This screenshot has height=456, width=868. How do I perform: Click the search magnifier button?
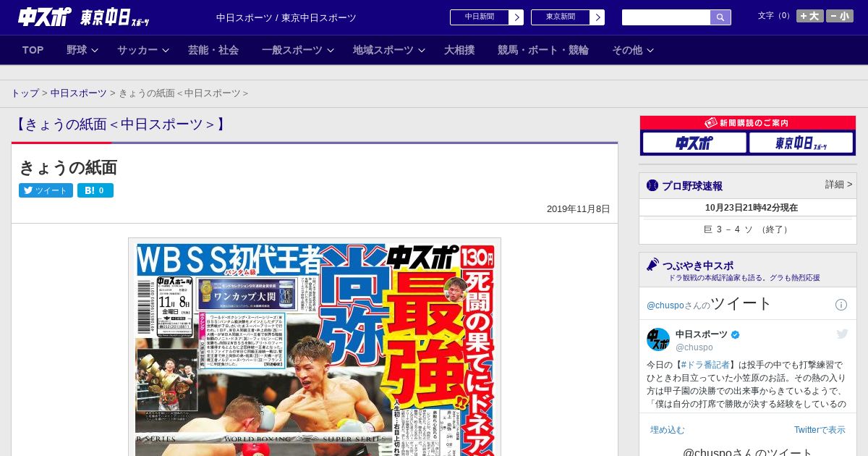[720, 17]
